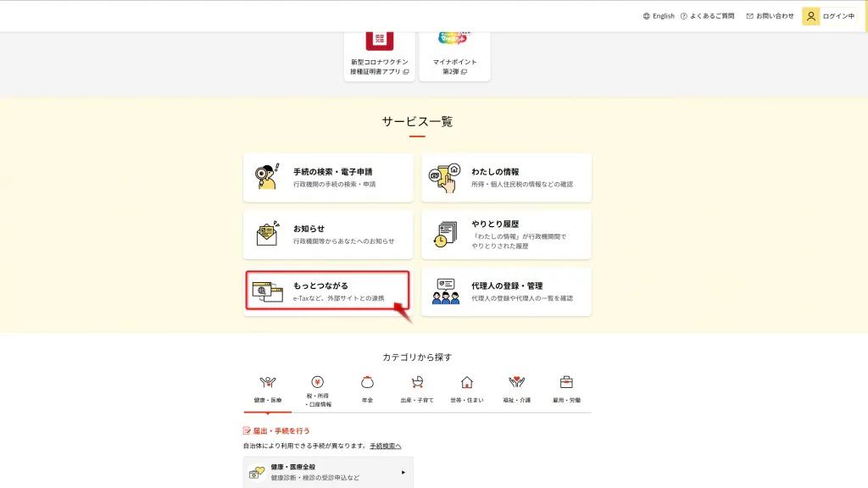Go to the お問い合わせ contact link
This screenshot has height=488, width=868.
coord(771,16)
